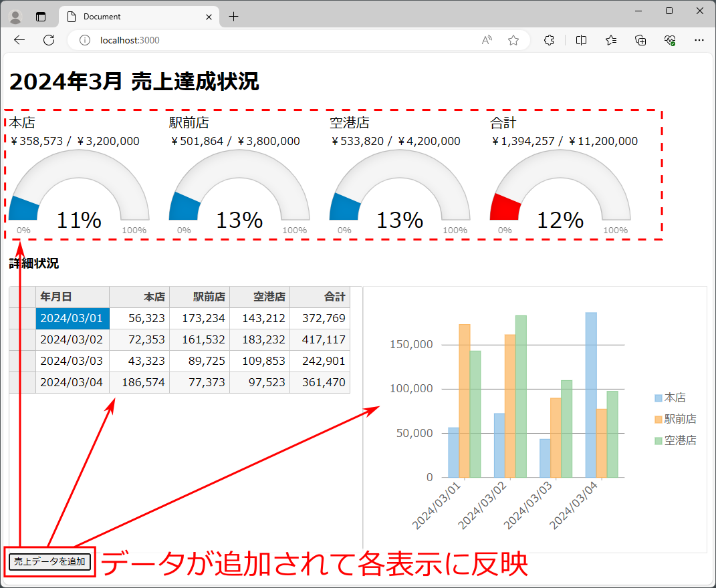716x588 pixels.
Task: Click the cell with value 417,117
Action: [x=320, y=340]
